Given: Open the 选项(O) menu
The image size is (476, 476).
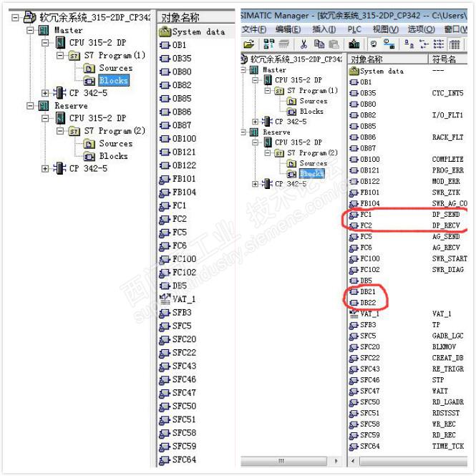Looking at the screenshot, I should [422, 29].
